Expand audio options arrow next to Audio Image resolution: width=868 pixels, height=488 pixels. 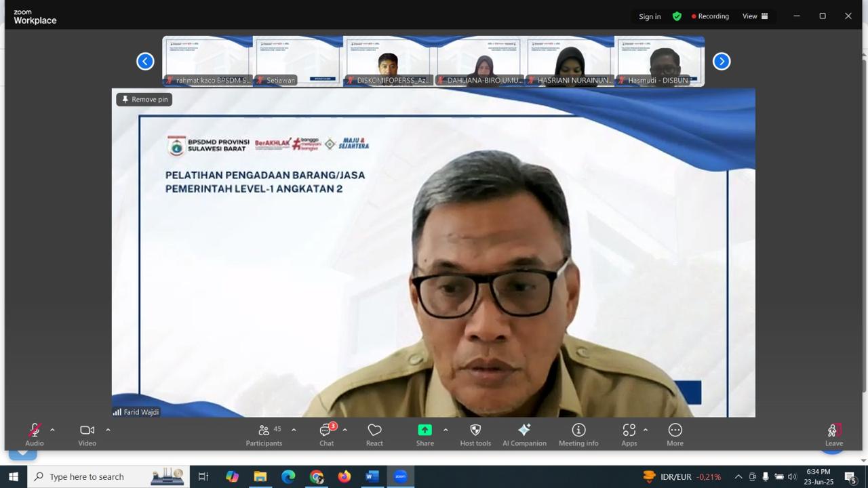[x=52, y=430]
